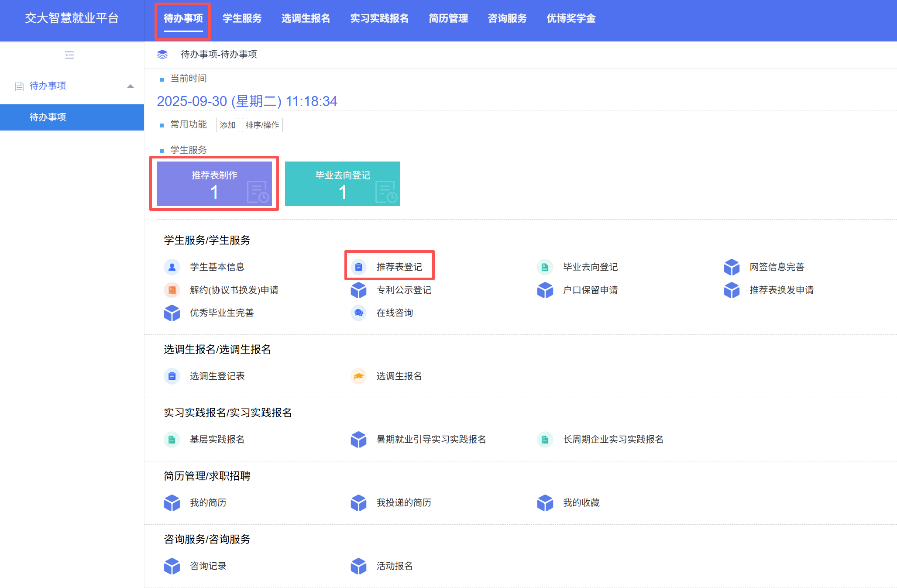Collapse the 待办事项 sidebar group arrow
Image resolution: width=897 pixels, height=588 pixels.
coord(130,86)
